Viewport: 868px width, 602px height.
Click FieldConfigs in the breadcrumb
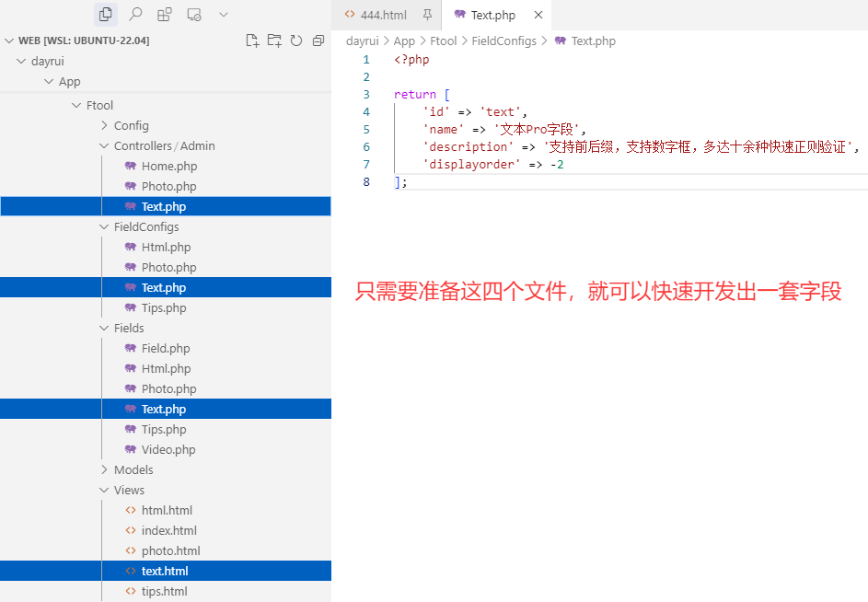point(503,41)
